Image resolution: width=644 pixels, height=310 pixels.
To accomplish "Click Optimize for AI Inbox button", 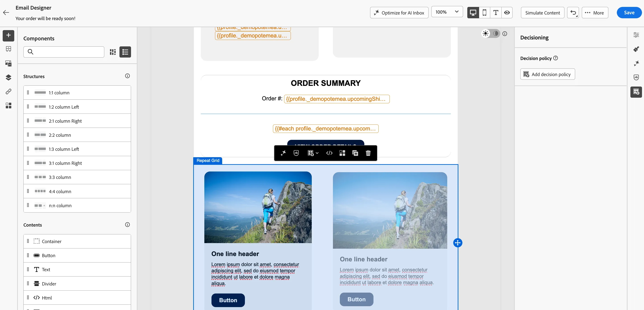I will (399, 12).
